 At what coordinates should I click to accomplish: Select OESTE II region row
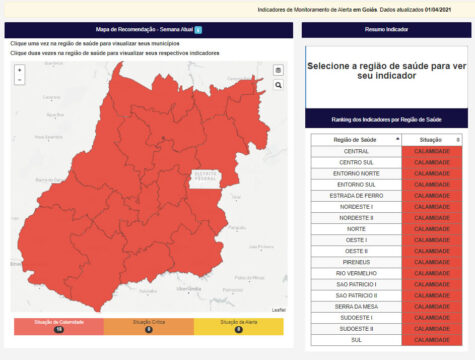tap(386, 251)
